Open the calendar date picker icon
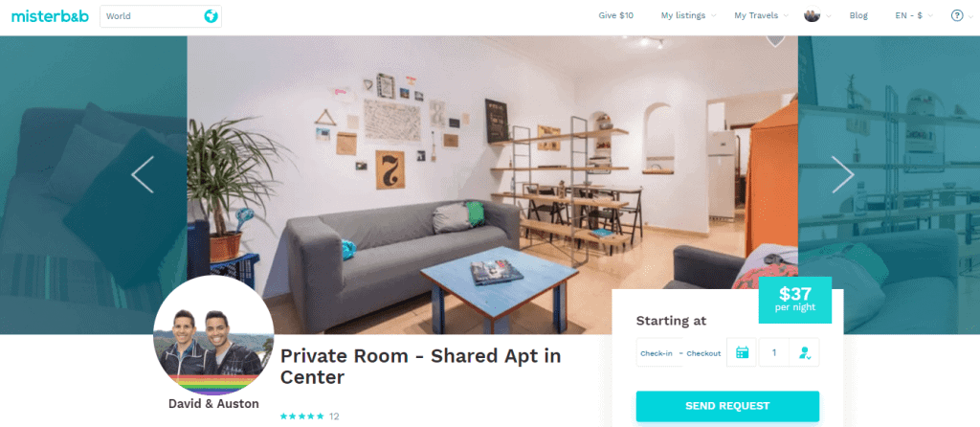 [x=742, y=352]
